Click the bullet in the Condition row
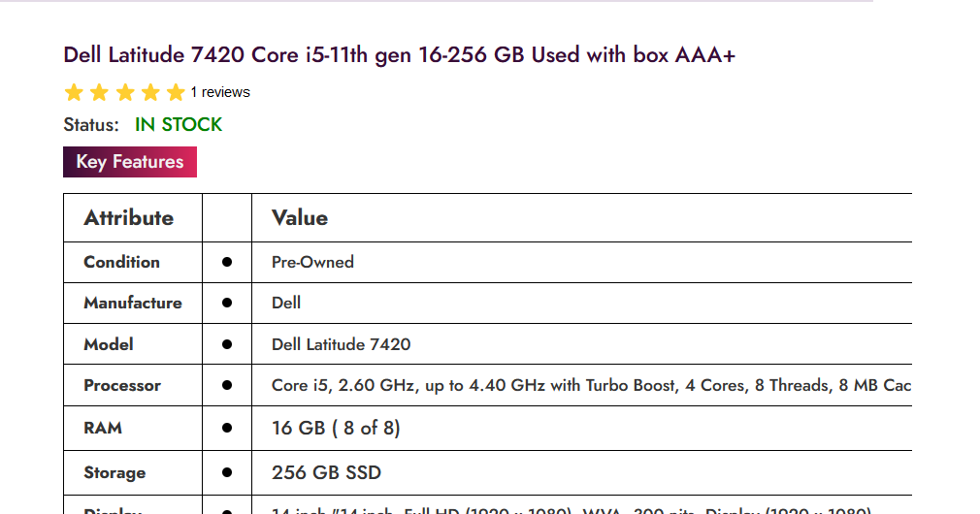This screenshot has height=514, width=980. pos(227,262)
